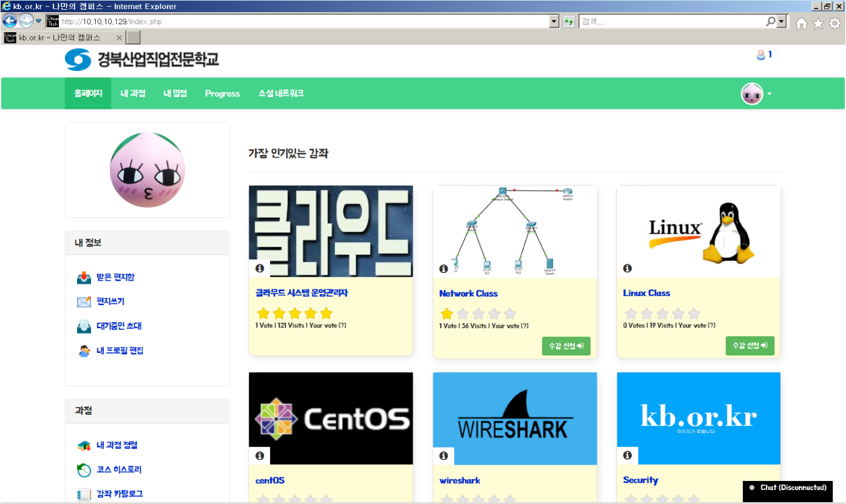Open 편지쓰기 compose link
The height and width of the screenshot is (504, 846).
[x=110, y=301]
